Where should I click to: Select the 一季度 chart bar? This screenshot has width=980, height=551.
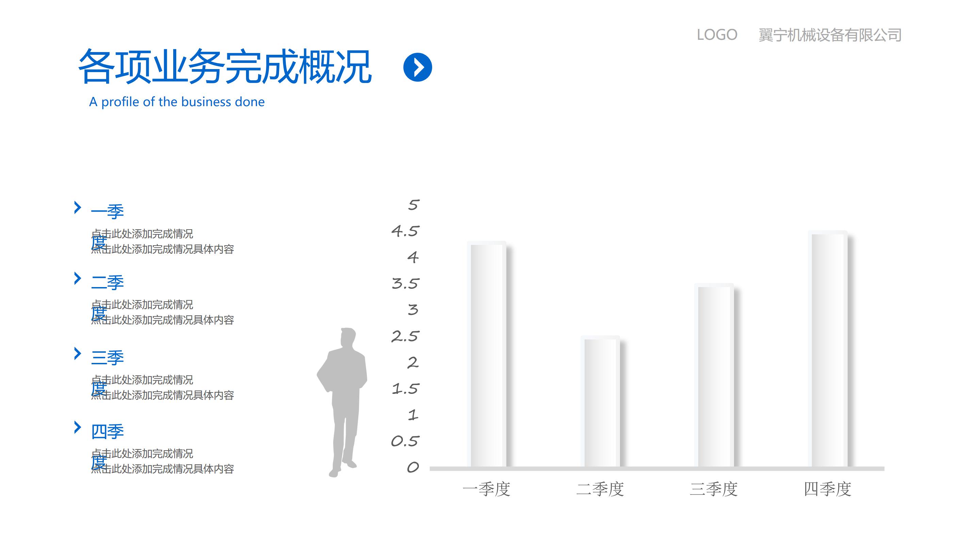(487, 354)
